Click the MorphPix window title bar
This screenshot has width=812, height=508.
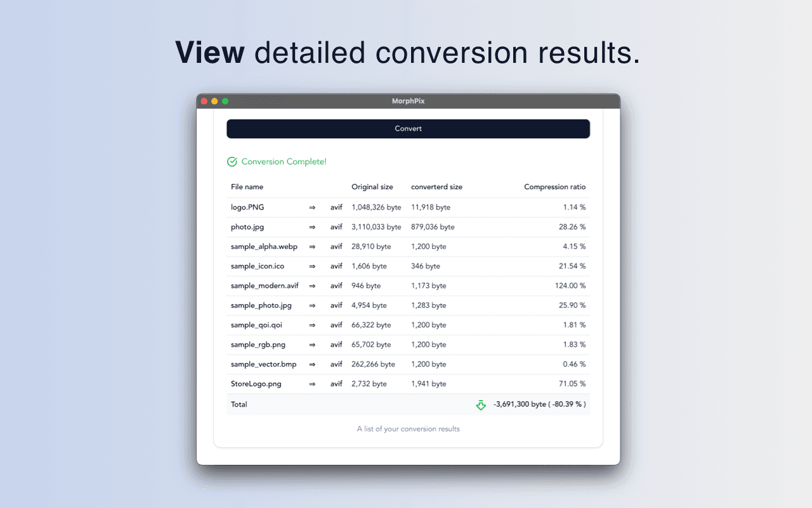point(408,101)
